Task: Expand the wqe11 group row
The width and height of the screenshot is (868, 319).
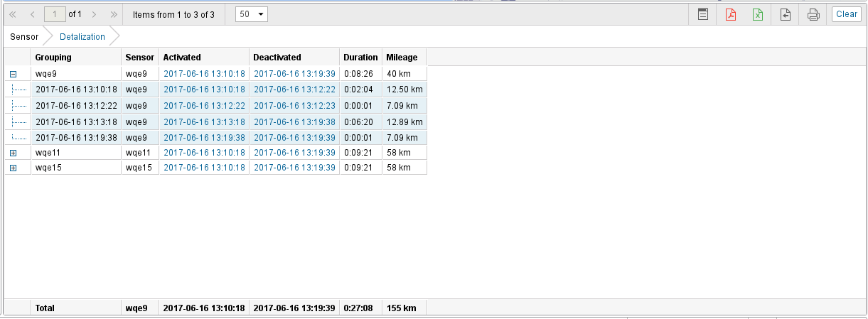Action: (x=13, y=153)
